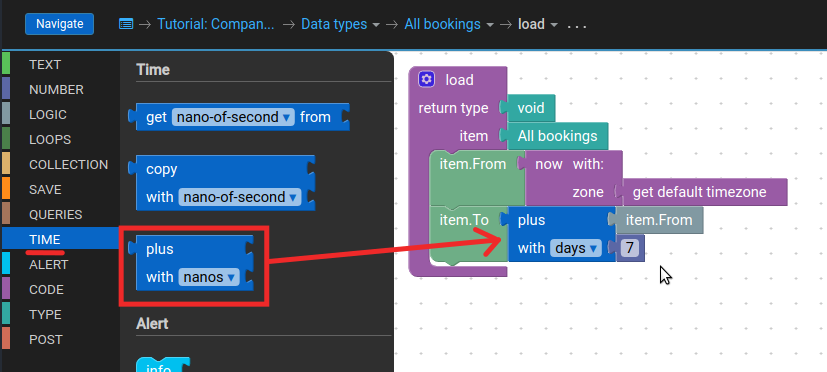Select the QUERIES toolbox category
Image resolution: width=827 pixels, height=372 pixels.
click(61, 215)
